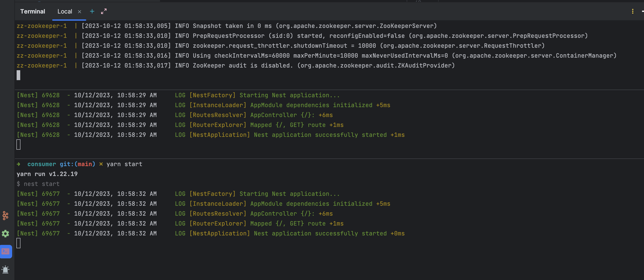Toggle the Terminal tool window icon
The height and width of the screenshot is (280, 644).
point(6,251)
